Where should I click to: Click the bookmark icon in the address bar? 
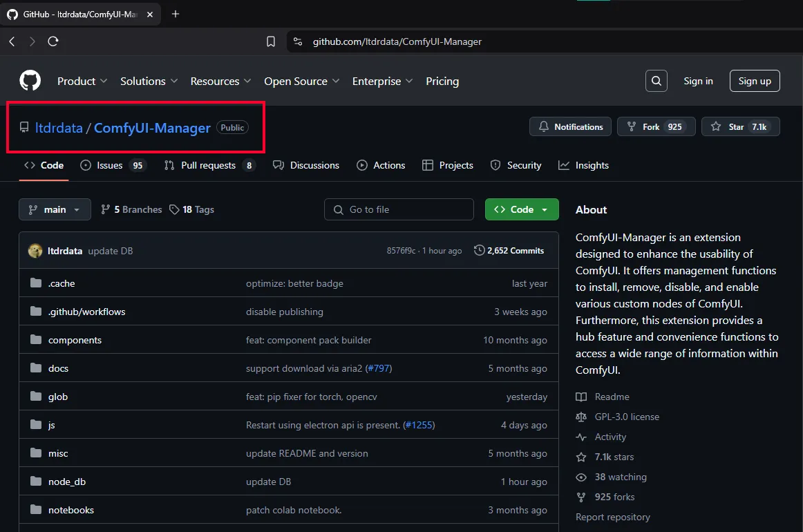270,41
